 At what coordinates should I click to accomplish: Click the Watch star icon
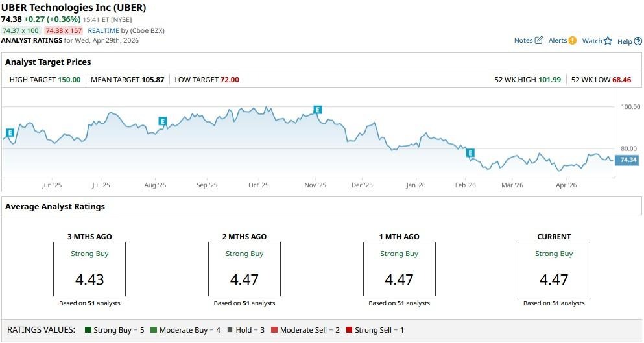point(608,41)
